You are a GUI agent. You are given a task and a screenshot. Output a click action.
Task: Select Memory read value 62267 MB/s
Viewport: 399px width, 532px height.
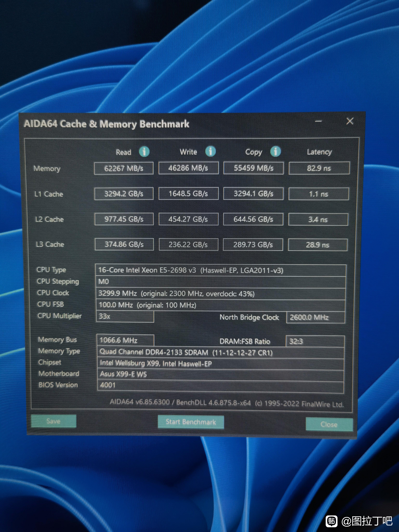click(x=124, y=168)
